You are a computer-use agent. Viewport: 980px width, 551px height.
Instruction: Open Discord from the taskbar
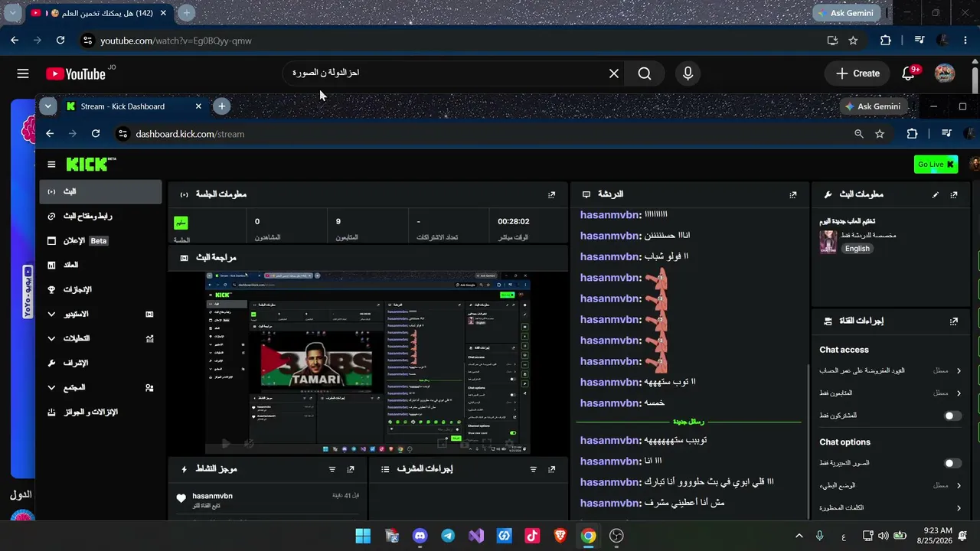pyautogui.click(x=420, y=536)
